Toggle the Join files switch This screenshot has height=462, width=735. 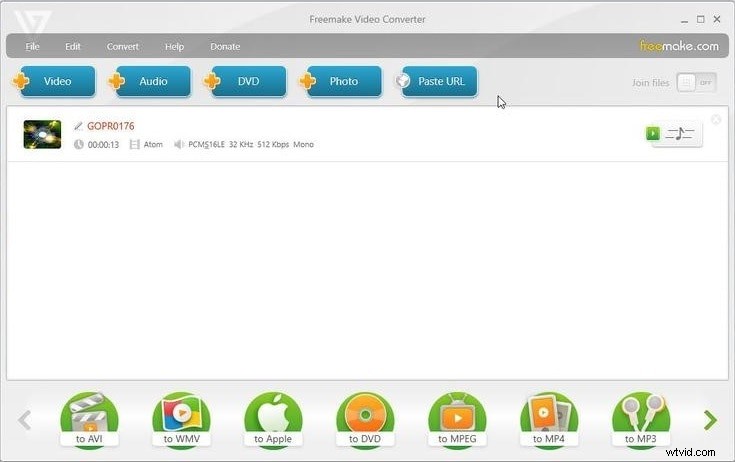696,82
